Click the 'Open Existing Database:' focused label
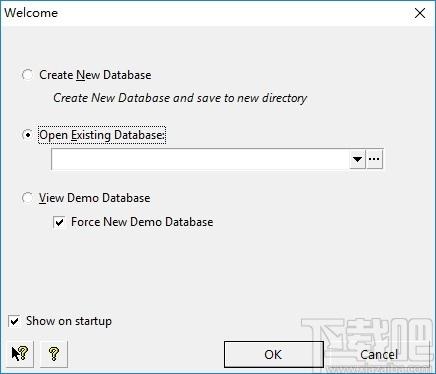The height and width of the screenshot is (374, 436). click(x=102, y=135)
